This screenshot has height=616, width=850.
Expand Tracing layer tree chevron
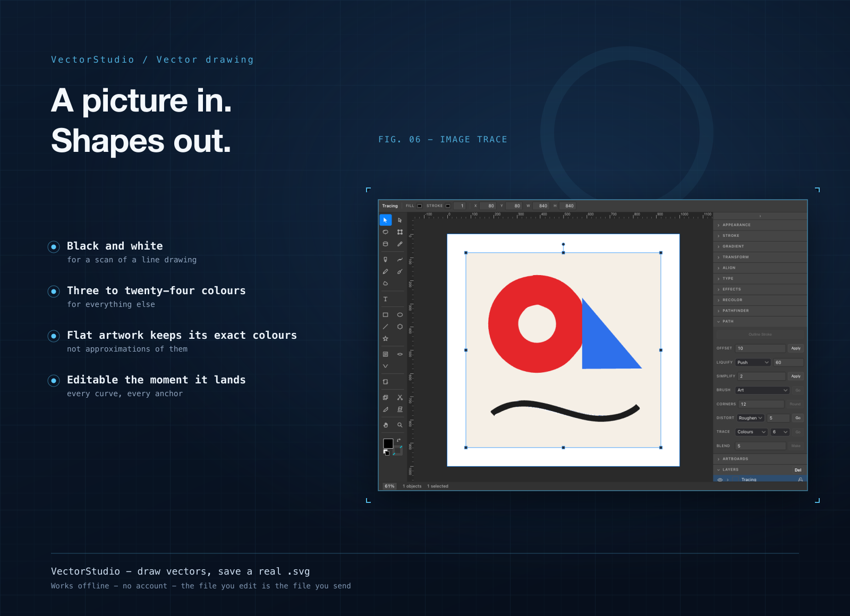pos(728,480)
